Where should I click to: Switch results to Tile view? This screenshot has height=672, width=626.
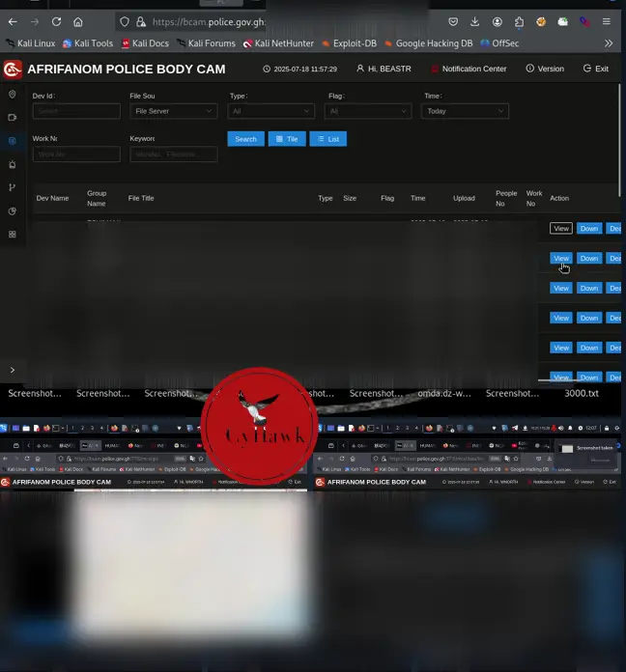click(287, 139)
